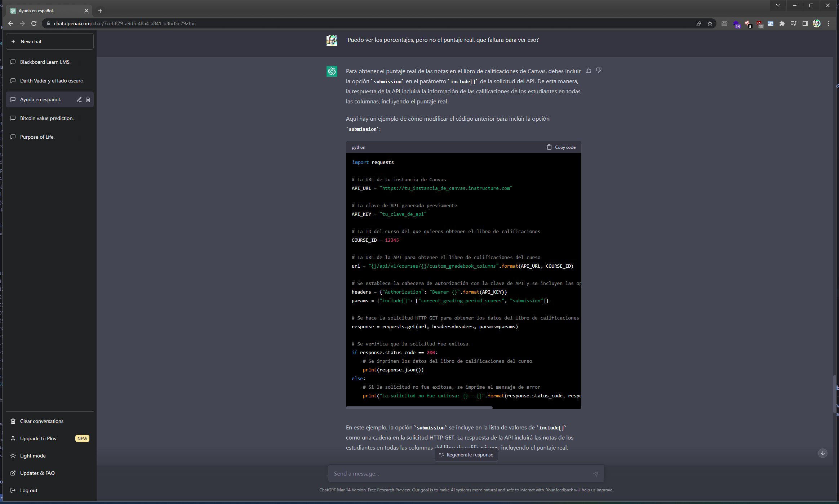Screen dimensions: 839x504
Task: Click the share page icon in address bar
Action: point(698,23)
